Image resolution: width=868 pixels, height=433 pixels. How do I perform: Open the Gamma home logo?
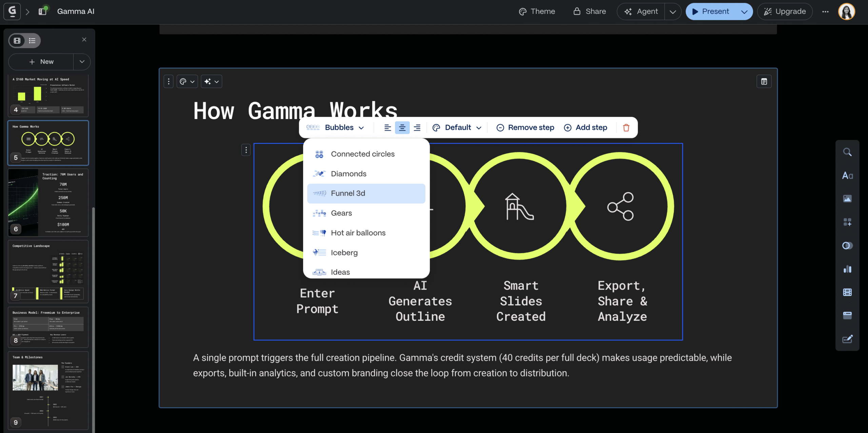(12, 12)
